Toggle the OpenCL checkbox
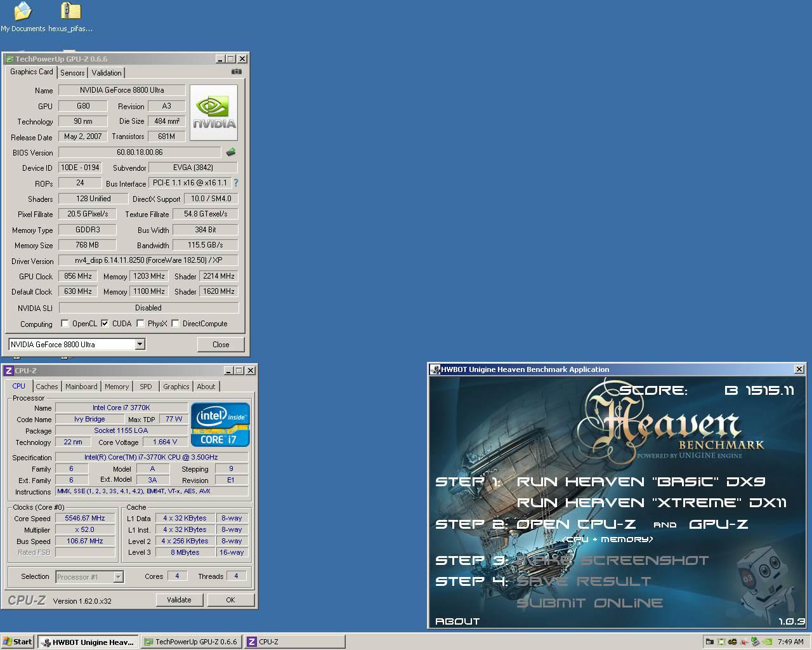This screenshot has width=812, height=650. [x=65, y=323]
